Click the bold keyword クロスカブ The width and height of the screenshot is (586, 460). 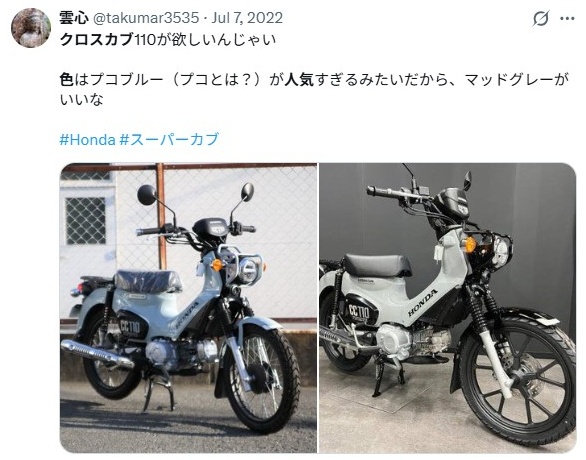tap(96, 40)
